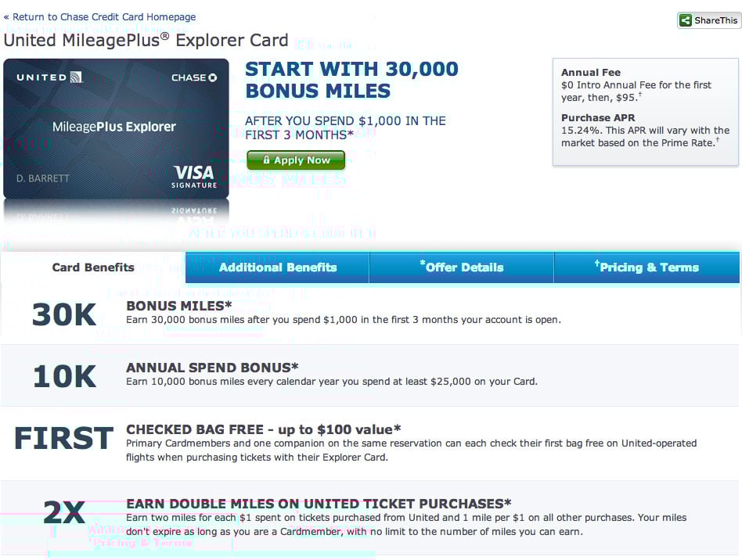Click the 10K annual spend graphic

[64, 376]
